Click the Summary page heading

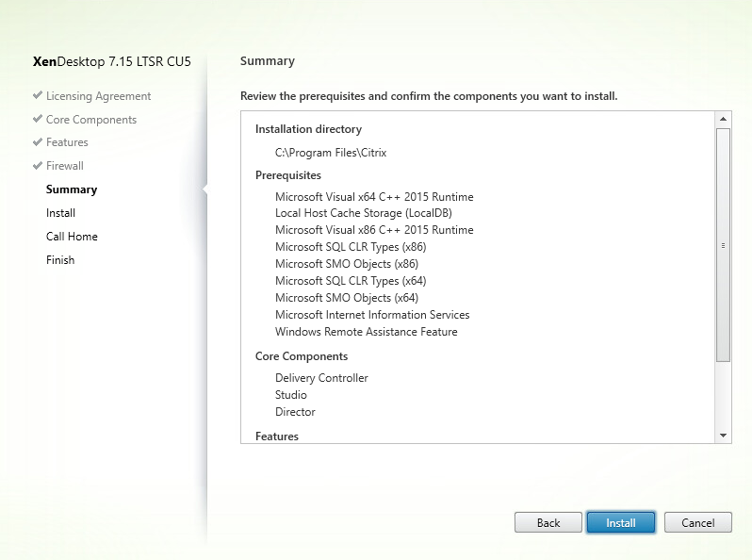[268, 61]
